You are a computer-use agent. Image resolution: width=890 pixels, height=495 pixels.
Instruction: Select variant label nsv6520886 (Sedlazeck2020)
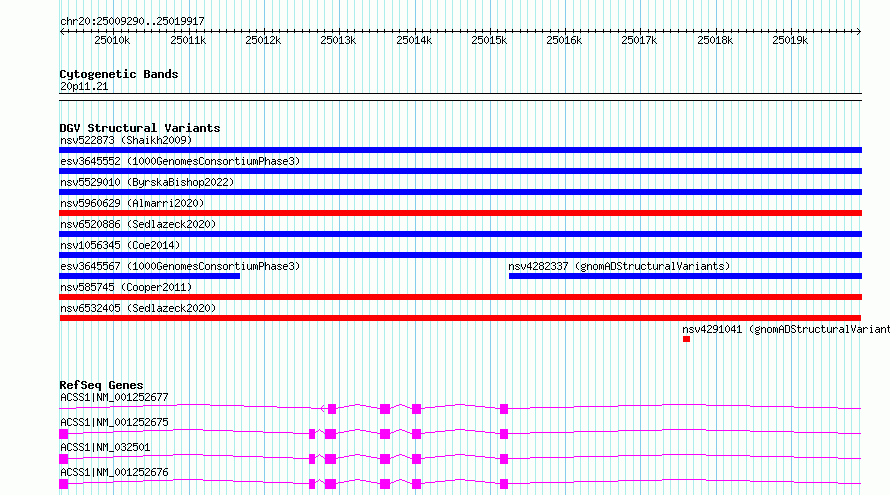click(138, 224)
